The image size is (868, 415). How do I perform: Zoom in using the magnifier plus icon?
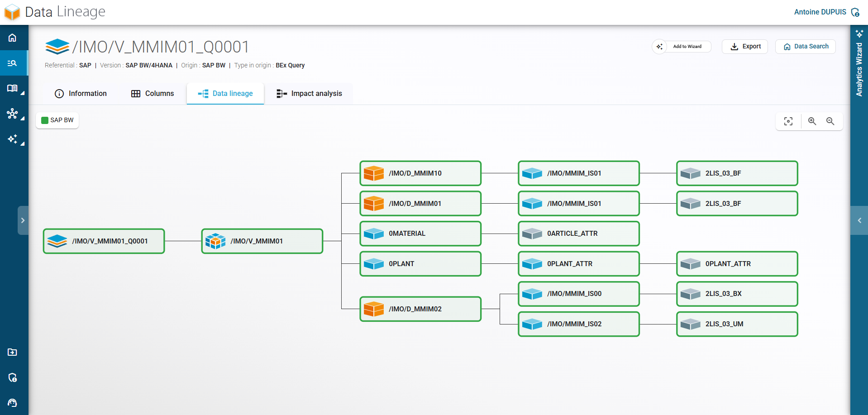tap(812, 121)
